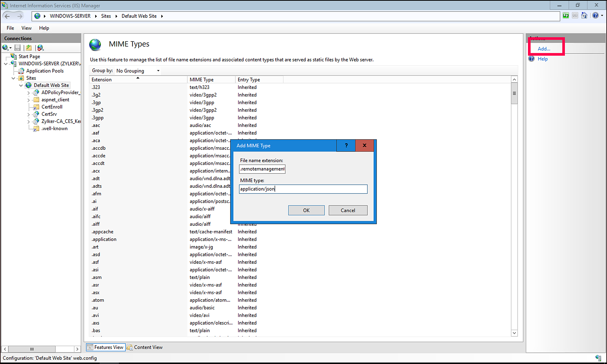Click the dialog's question mark help button
The width and height of the screenshot is (607, 364).
pyautogui.click(x=346, y=146)
